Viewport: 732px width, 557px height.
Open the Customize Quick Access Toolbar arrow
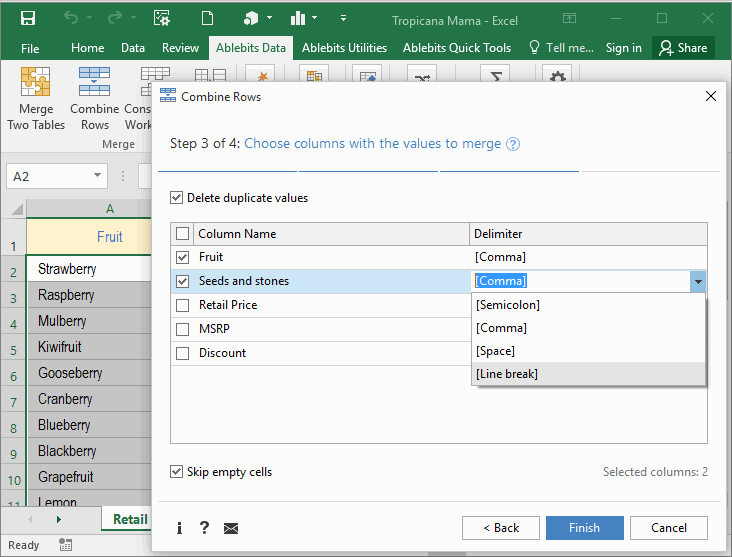pos(343,18)
